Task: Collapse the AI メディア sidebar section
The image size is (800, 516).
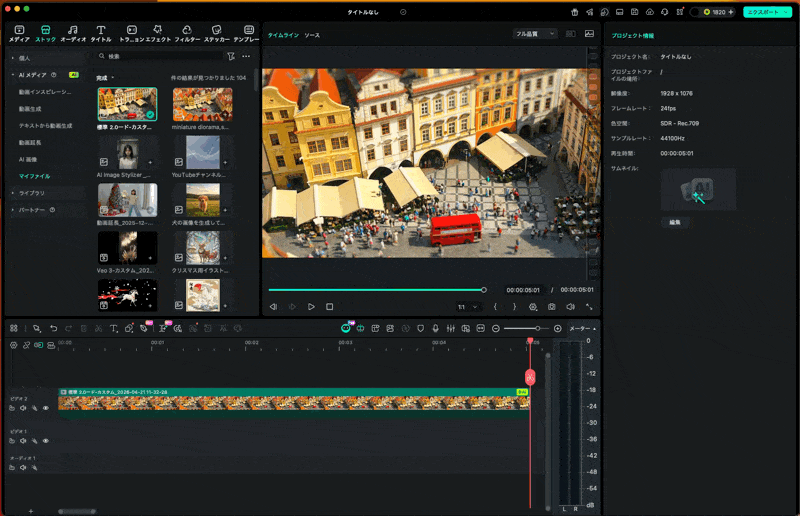Action: coord(13,75)
